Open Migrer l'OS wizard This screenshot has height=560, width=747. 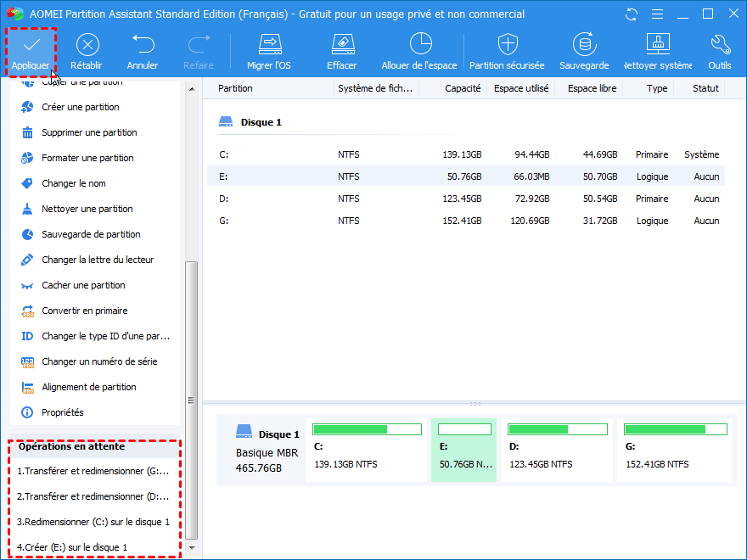pyautogui.click(x=269, y=52)
